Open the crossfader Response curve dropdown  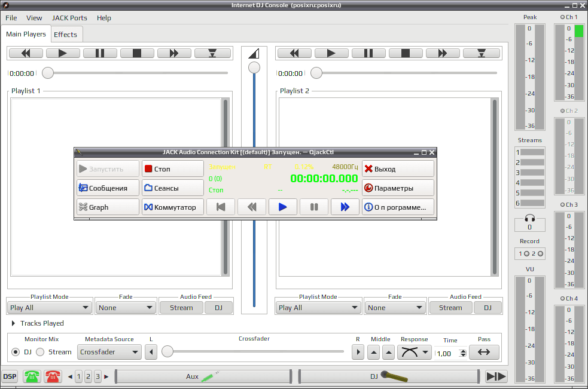click(x=414, y=353)
